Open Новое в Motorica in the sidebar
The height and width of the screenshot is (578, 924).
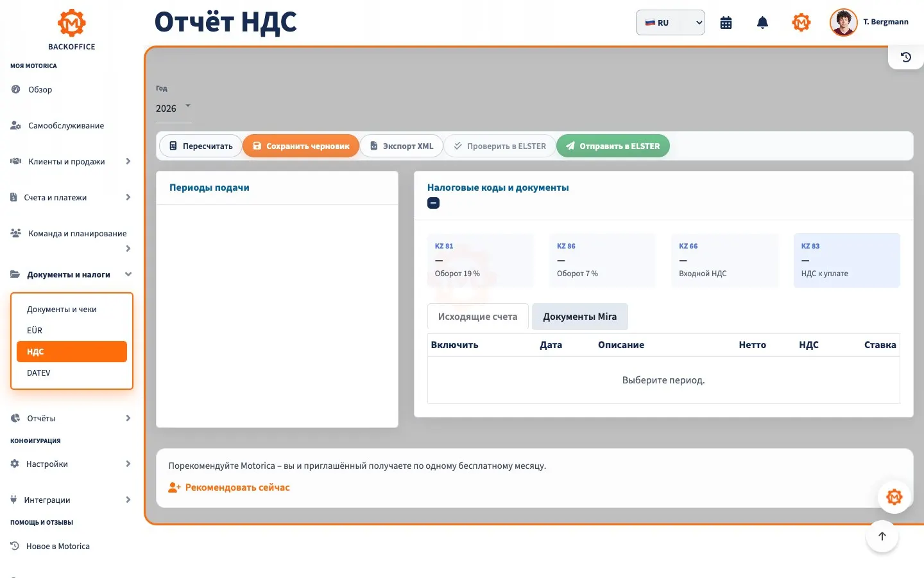(x=58, y=546)
